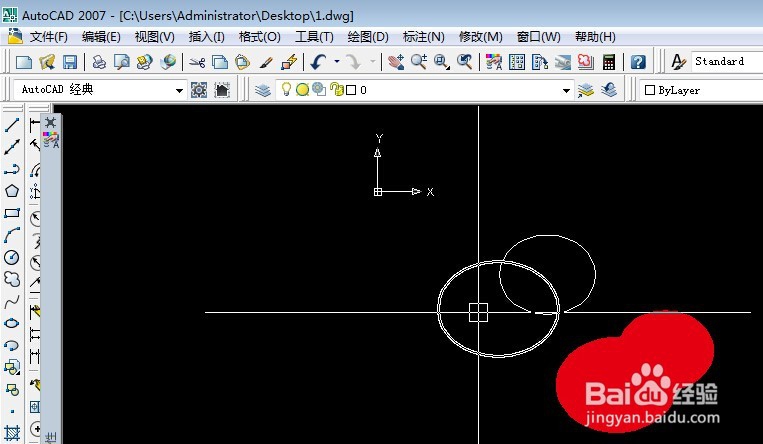Screen dimensions: 763x444
Task: Open the 标注(N) menu
Action: [x=423, y=37]
